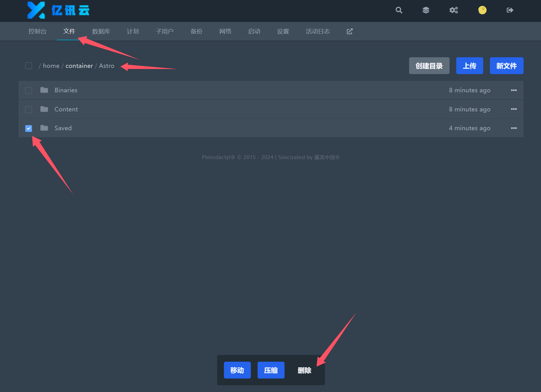Viewport: 541px width, 392px height.
Task: Click the logout arrow icon
Action: click(x=510, y=10)
